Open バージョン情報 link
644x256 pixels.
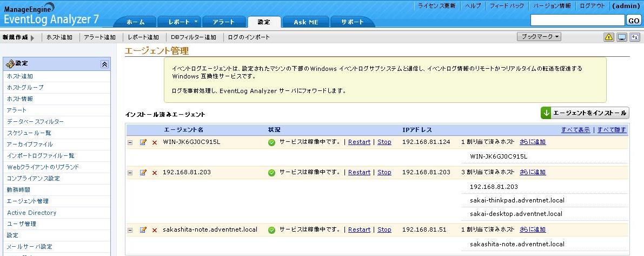pos(552,6)
